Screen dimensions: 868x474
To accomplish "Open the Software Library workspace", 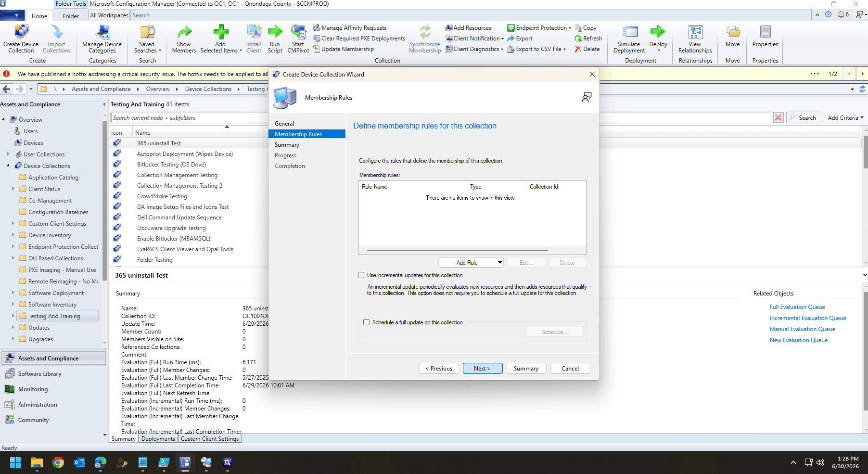I will (x=39, y=374).
